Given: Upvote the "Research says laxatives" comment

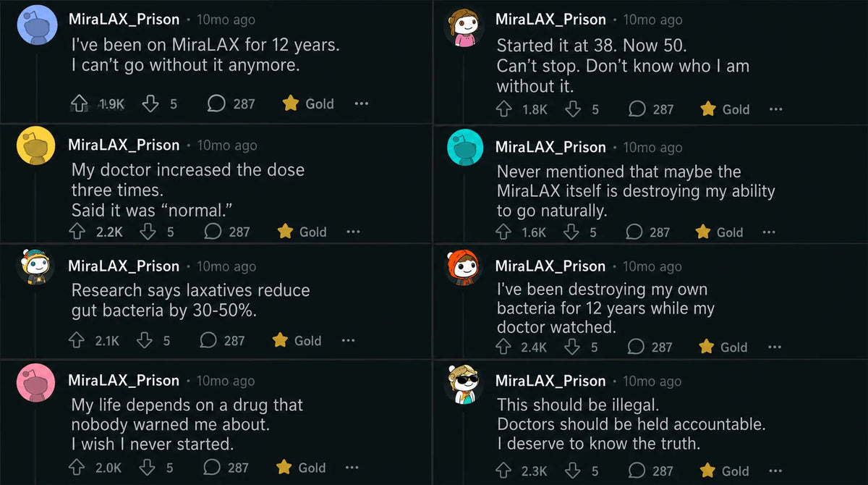Looking at the screenshot, I should point(77,340).
